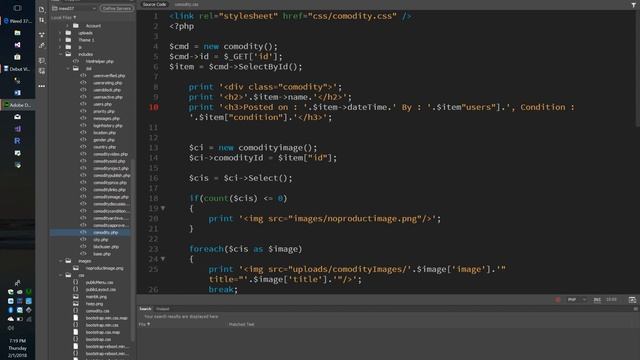Collapse the dal folder
This screenshot has height=360, width=640.
pyautogui.click(x=68, y=69)
